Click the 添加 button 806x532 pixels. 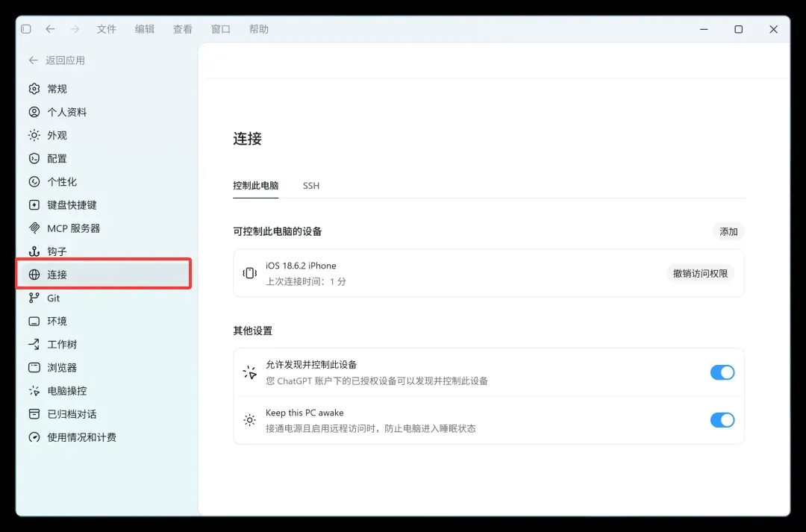(728, 232)
